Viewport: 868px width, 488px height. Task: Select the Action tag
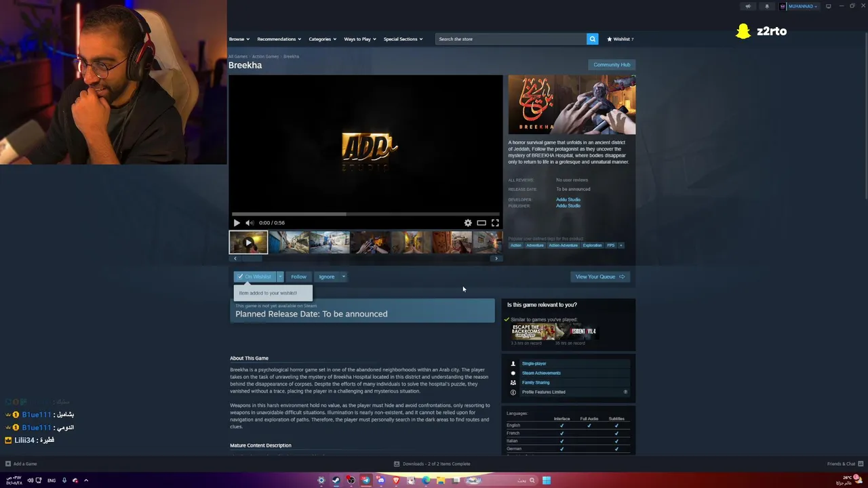click(516, 245)
